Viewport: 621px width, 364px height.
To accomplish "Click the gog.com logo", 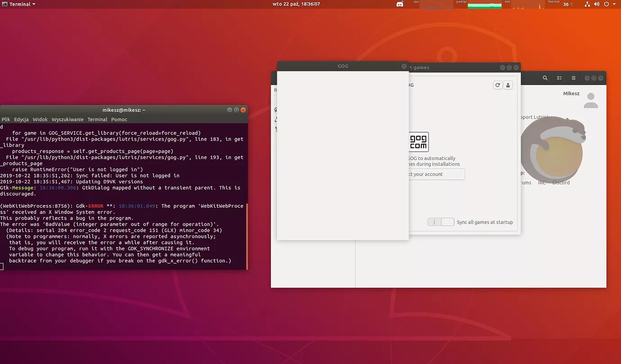I will (418, 142).
